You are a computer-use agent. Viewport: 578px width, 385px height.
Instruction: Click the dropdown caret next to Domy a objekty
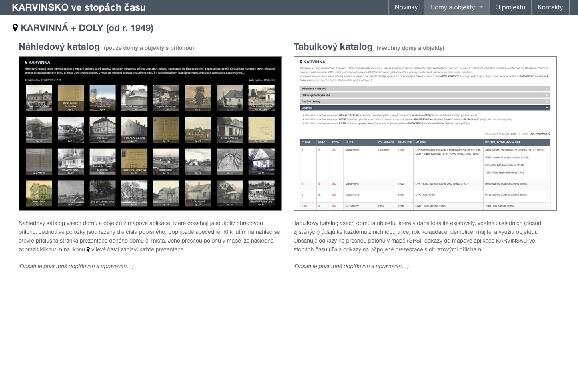(481, 7)
